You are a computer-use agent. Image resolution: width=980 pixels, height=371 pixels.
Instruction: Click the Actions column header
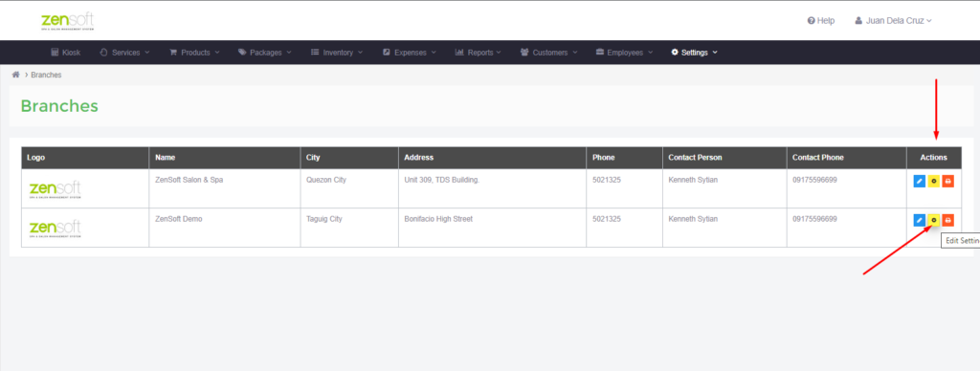click(934, 158)
